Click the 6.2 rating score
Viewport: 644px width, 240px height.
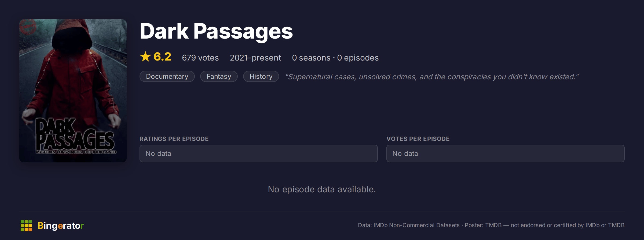click(x=162, y=57)
